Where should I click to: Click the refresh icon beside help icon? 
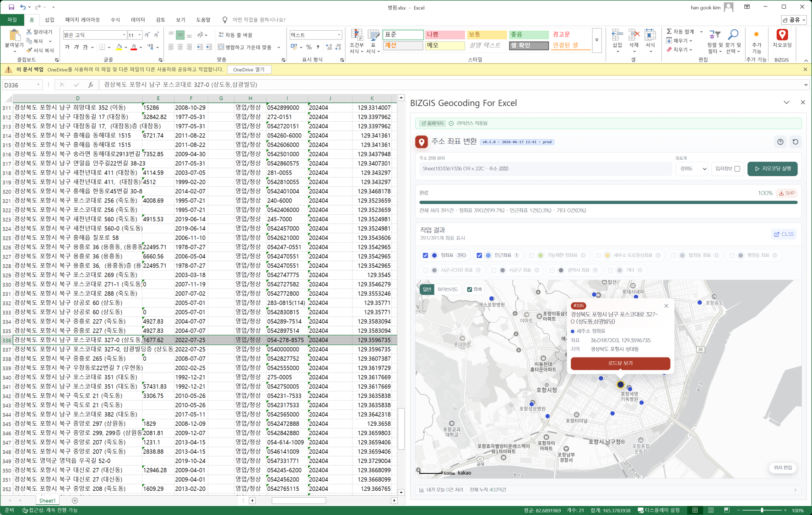point(796,142)
